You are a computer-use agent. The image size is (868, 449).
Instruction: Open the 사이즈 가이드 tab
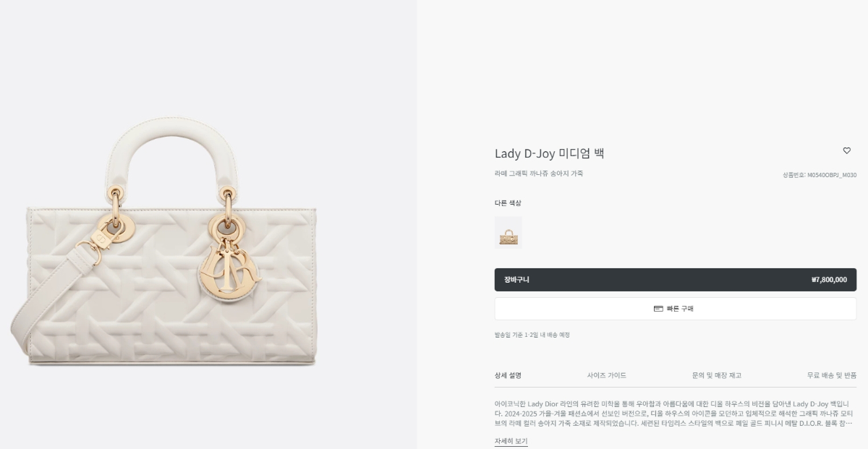[607, 375]
